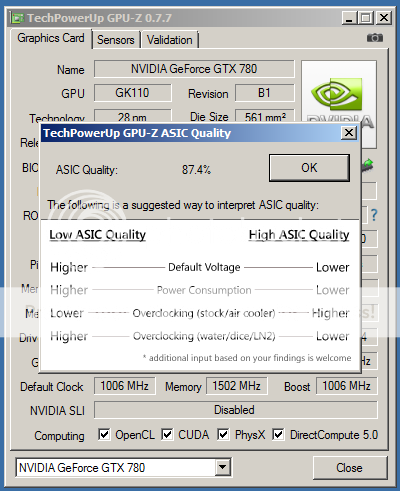Toggle the OpenCL checkbox
This screenshot has height=491, width=400.
104,434
